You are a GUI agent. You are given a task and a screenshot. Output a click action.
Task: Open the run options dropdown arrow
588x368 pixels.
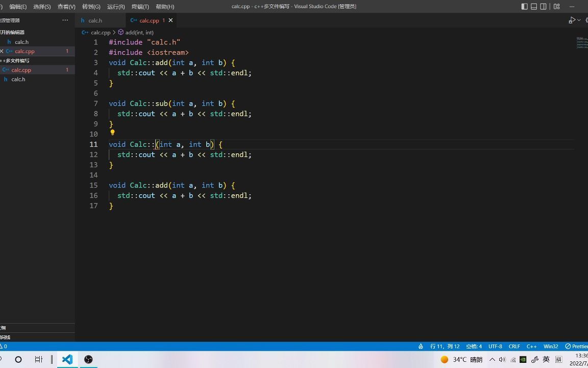(x=579, y=20)
